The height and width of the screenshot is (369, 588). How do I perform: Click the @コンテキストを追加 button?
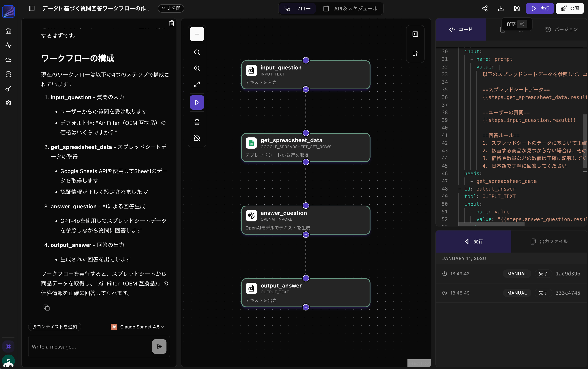point(55,327)
